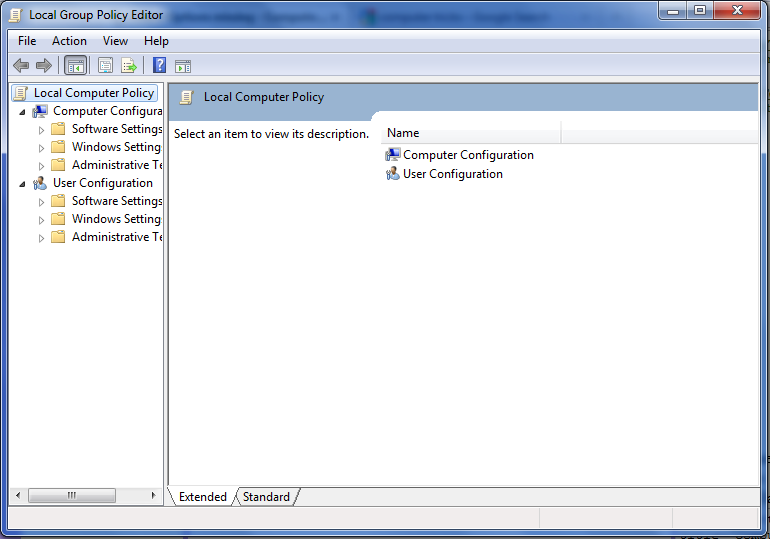Click the Forward arrow toolbar icon
Screen dimensions: 772x541
click(x=44, y=65)
